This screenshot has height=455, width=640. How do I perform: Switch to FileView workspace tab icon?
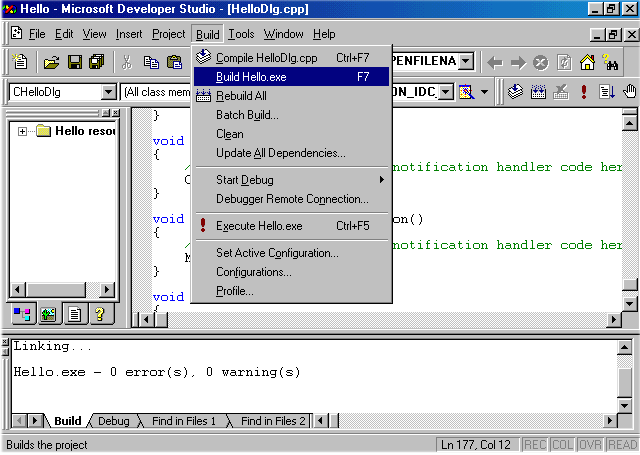(x=75, y=314)
